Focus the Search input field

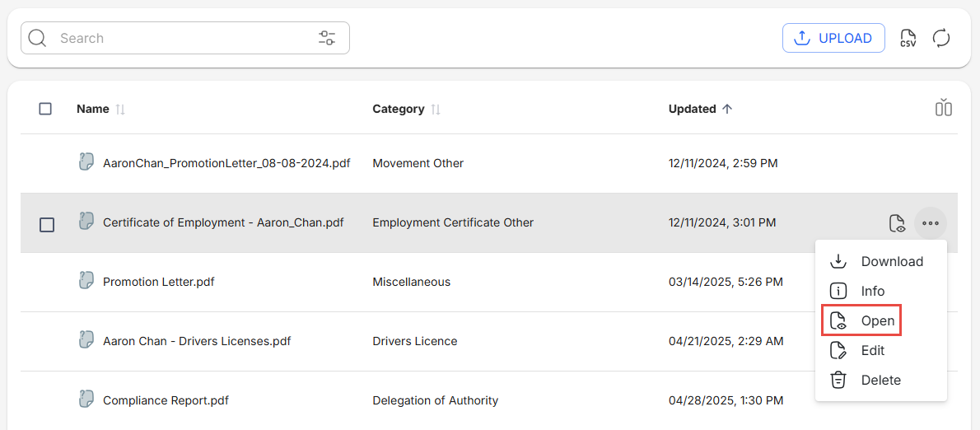(x=181, y=38)
